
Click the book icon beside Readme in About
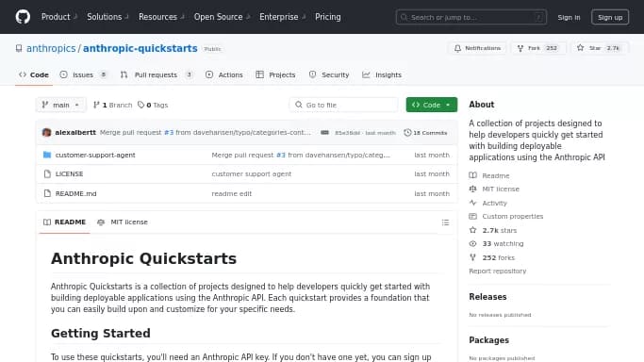472,175
